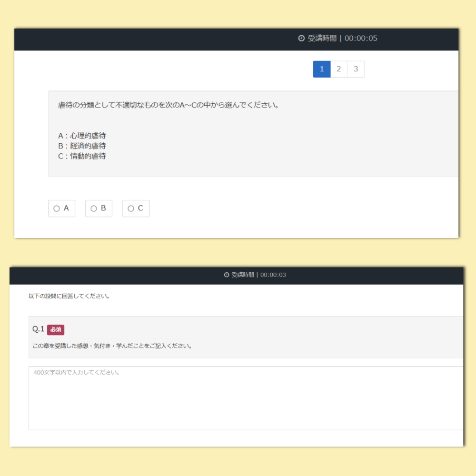Click the Q.1 heading label

coord(38,329)
